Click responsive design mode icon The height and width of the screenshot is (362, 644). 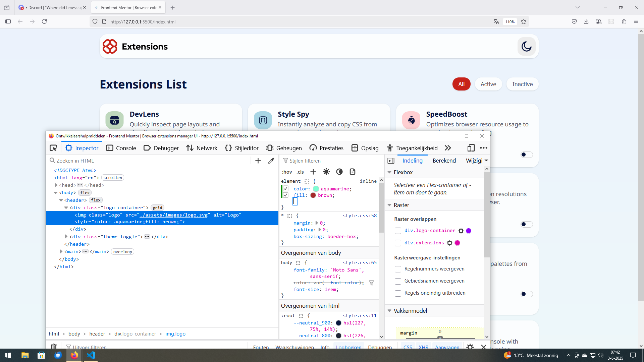pos(471,148)
